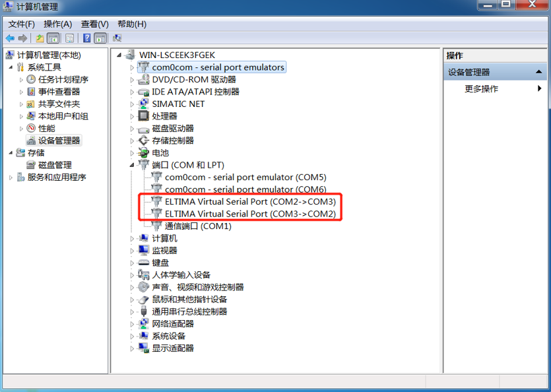Collapse the 存储 tree node
Viewport: 551px width, 392px height.
point(11,152)
